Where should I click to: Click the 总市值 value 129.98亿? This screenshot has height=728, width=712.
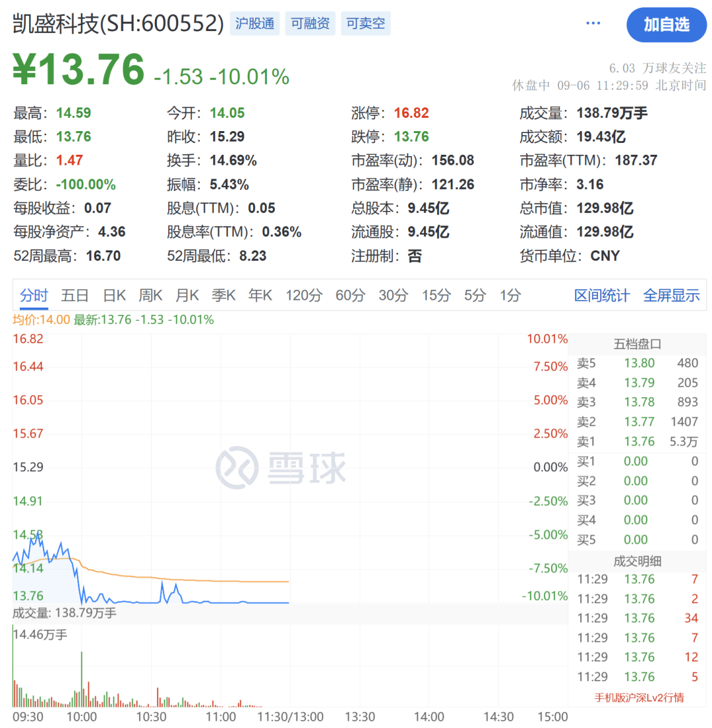point(605,208)
